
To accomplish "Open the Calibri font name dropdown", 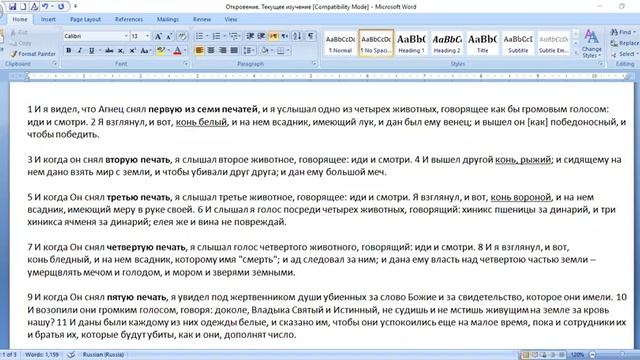I will (126, 36).
